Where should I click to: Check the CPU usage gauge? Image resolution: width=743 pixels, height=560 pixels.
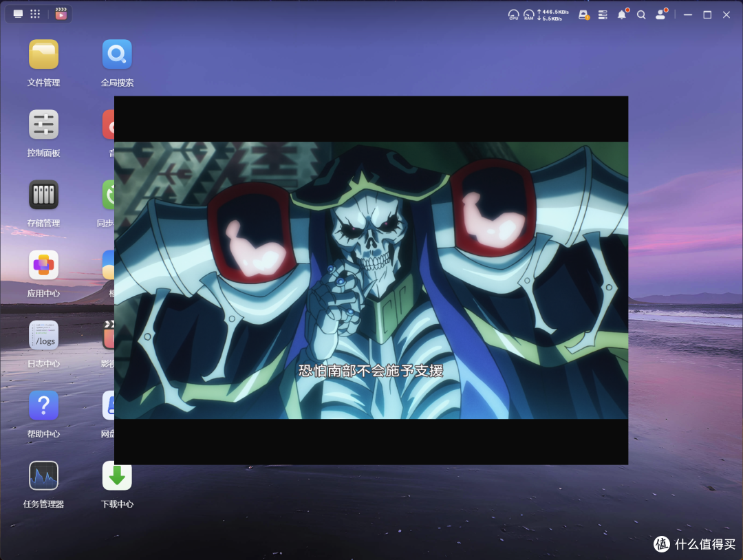(513, 14)
